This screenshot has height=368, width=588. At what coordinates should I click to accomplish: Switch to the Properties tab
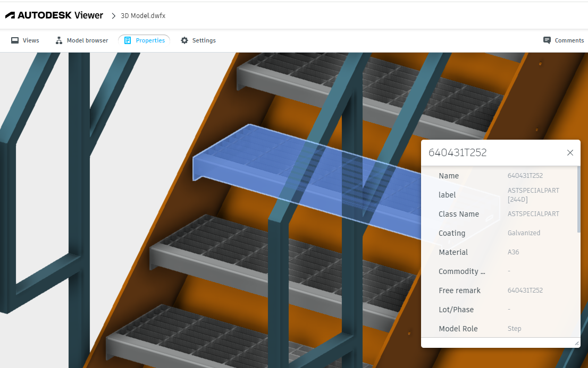[144, 40]
